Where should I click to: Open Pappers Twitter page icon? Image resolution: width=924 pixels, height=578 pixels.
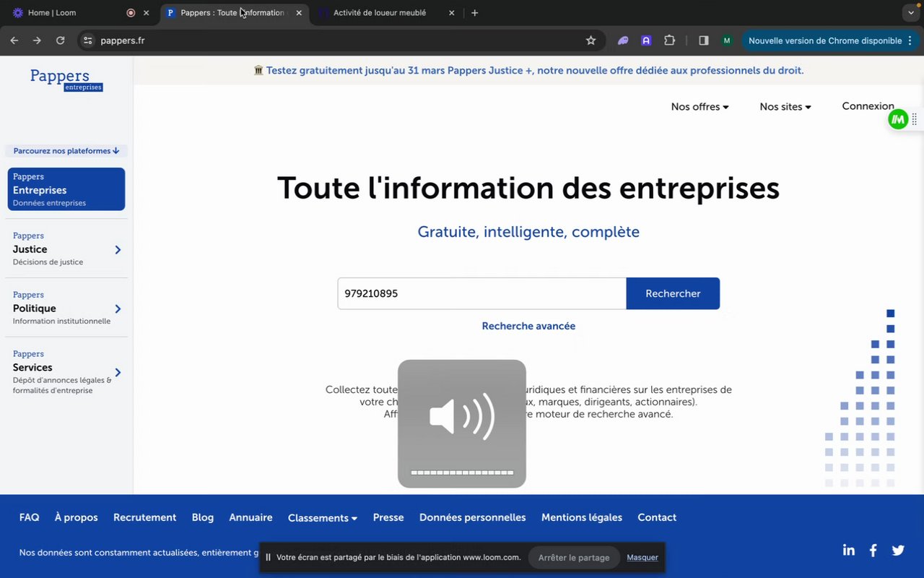[x=898, y=551]
